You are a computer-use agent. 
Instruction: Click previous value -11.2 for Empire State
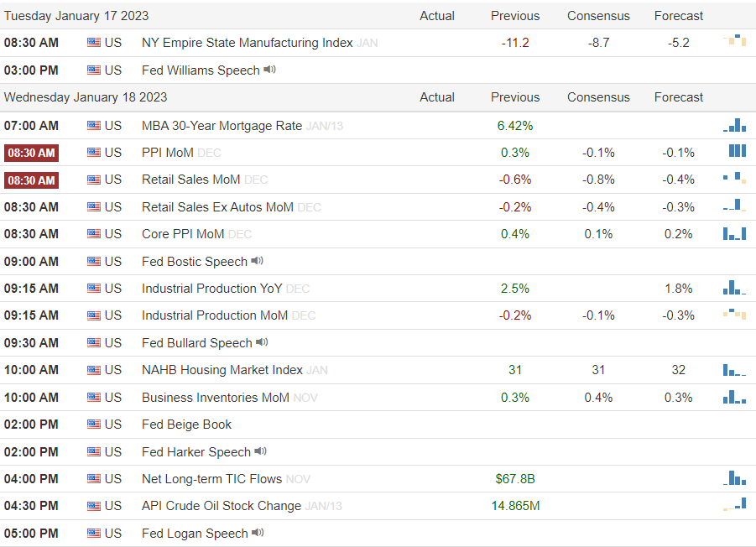[515, 43]
